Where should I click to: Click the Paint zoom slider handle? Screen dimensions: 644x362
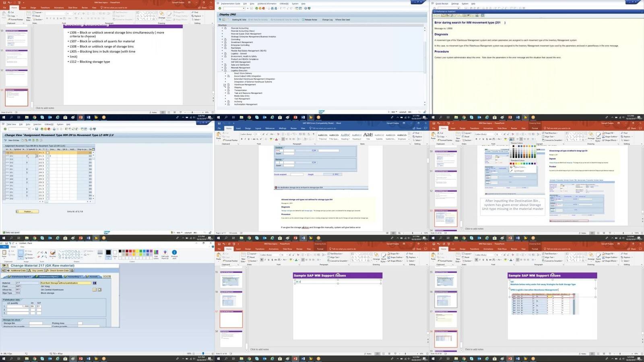coord(203,354)
